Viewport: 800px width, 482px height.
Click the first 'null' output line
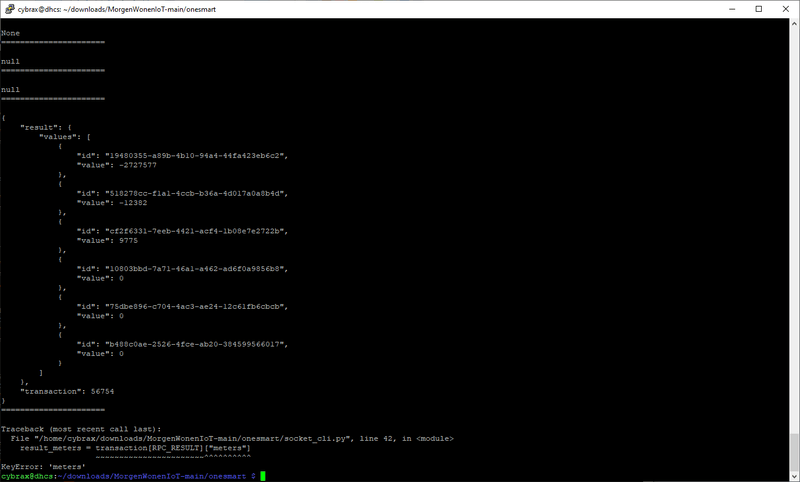(10, 61)
